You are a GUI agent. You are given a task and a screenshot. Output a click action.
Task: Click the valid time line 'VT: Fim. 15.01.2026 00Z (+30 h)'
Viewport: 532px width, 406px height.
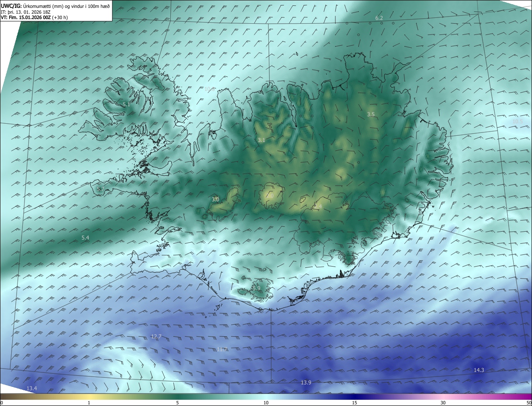point(34,17)
